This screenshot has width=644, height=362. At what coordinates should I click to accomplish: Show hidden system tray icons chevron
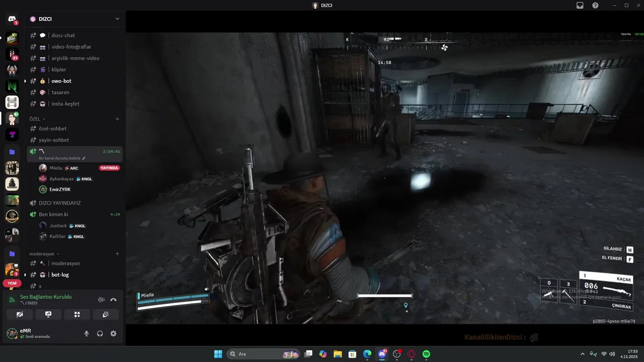tap(583, 354)
